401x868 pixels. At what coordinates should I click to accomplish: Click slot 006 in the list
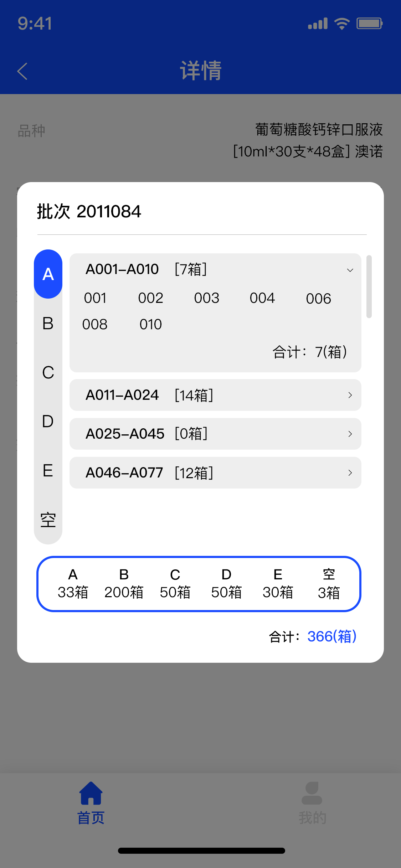[318, 299]
